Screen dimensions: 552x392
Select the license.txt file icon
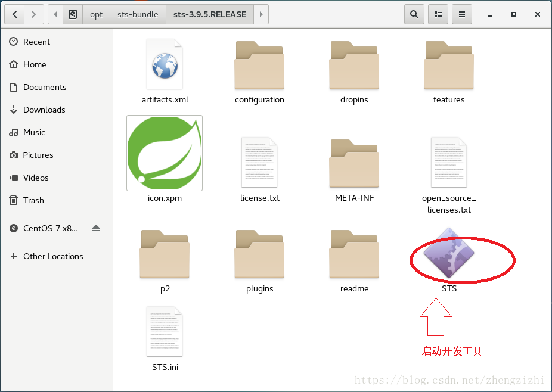259,162
